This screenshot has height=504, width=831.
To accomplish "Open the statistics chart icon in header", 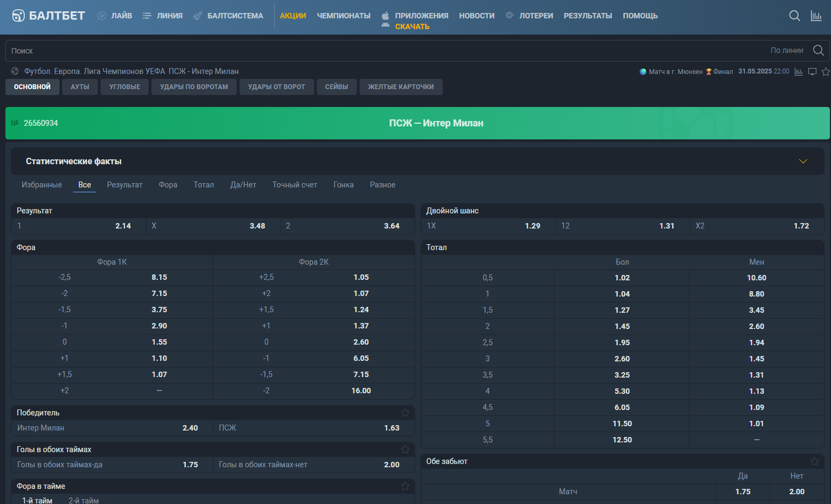I will (816, 16).
